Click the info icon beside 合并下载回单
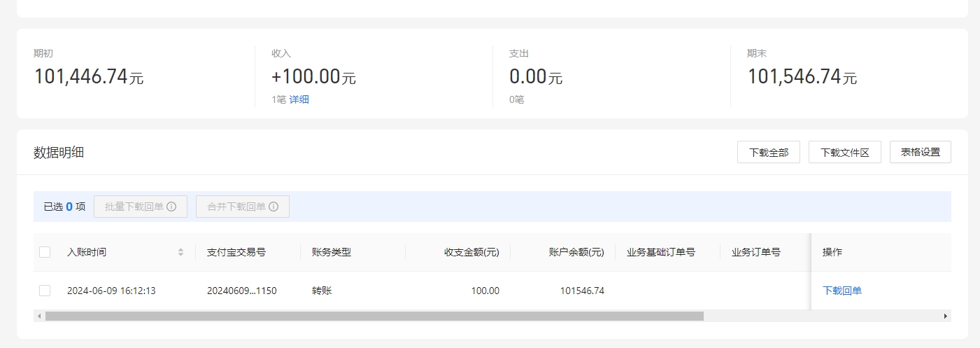Viewport: 980px width, 348px height. tap(274, 207)
